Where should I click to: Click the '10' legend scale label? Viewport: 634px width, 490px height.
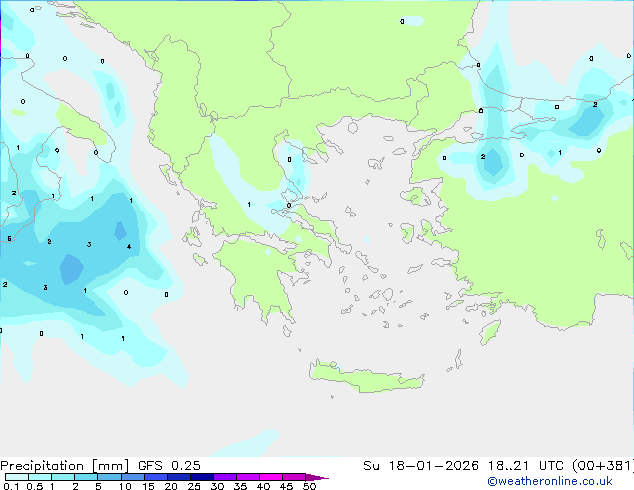click(125, 486)
